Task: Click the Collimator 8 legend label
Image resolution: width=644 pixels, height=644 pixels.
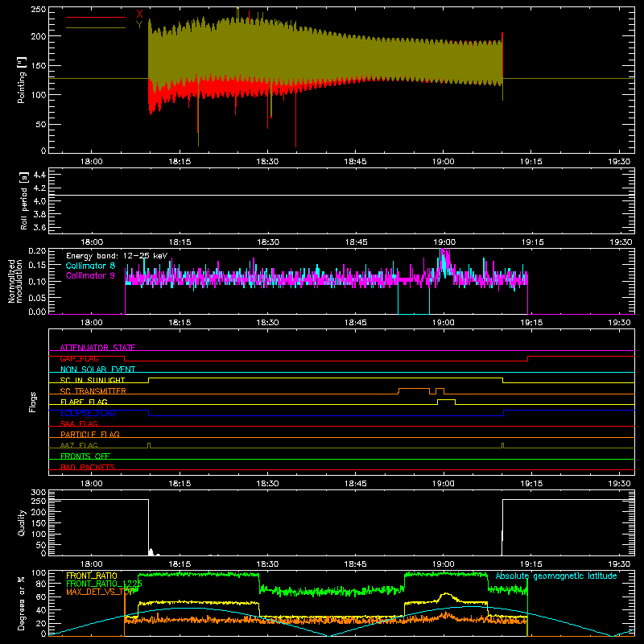Action: [90, 266]
